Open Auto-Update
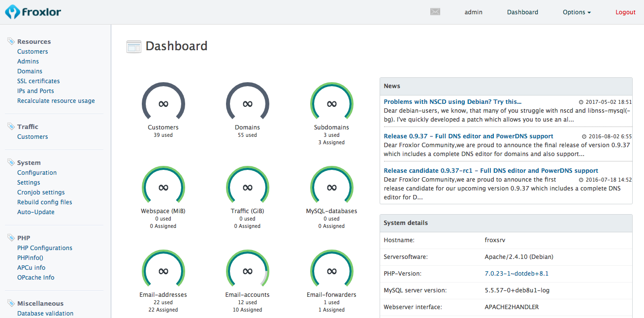644x318 pixels. click(x=36, y=212)
